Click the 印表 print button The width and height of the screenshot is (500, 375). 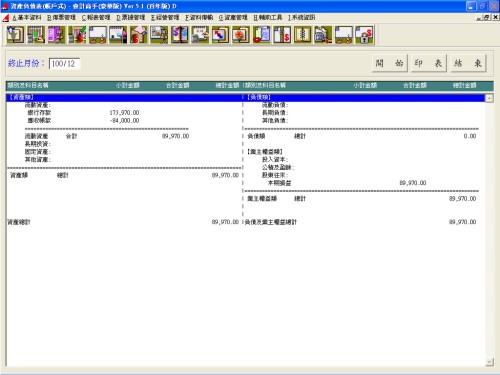point(428,63)
